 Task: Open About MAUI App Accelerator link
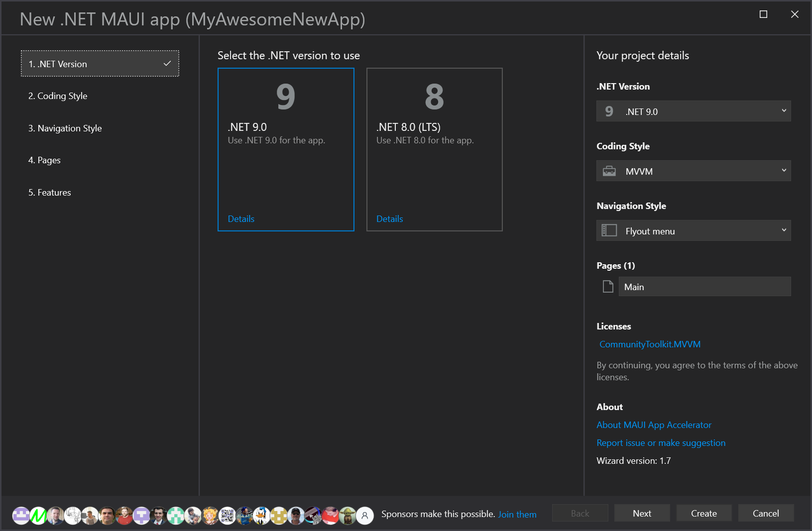tap(654, 425)
